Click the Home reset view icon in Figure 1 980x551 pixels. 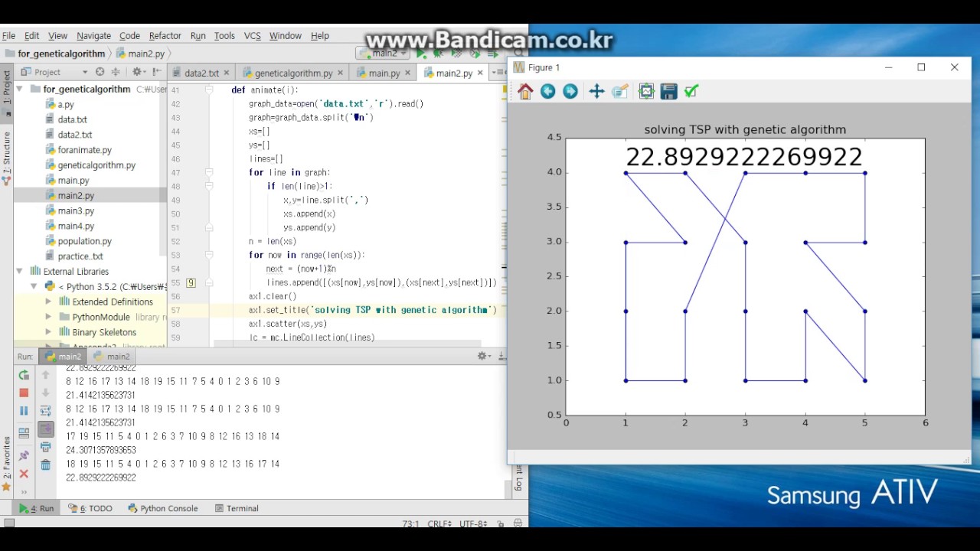[x=525, y=92]
